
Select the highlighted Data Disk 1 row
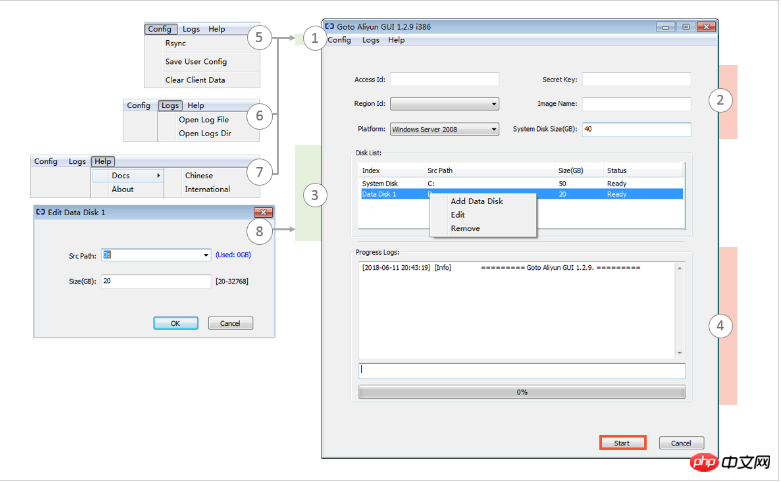[521, 194]
